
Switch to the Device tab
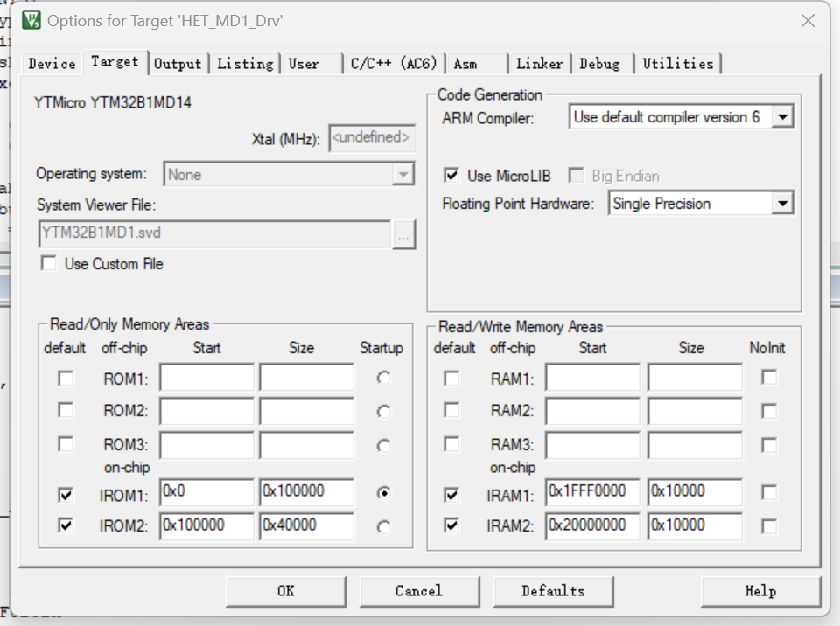[x=52, y=64]
